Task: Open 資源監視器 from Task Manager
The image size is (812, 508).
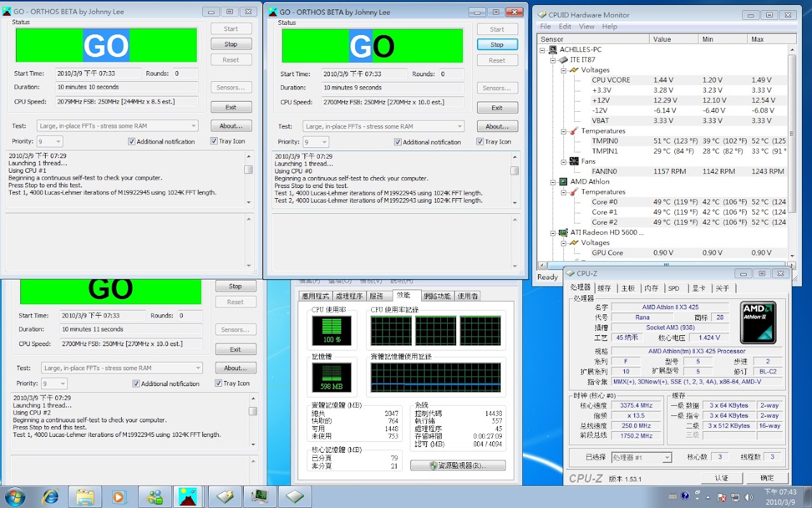Action: [x=458, y=465]
